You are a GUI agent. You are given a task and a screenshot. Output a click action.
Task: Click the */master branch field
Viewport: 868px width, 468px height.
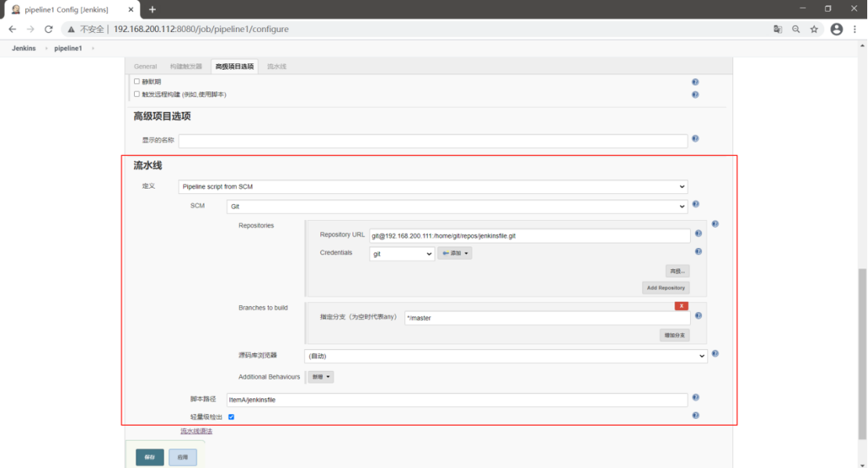click(548, 318)
